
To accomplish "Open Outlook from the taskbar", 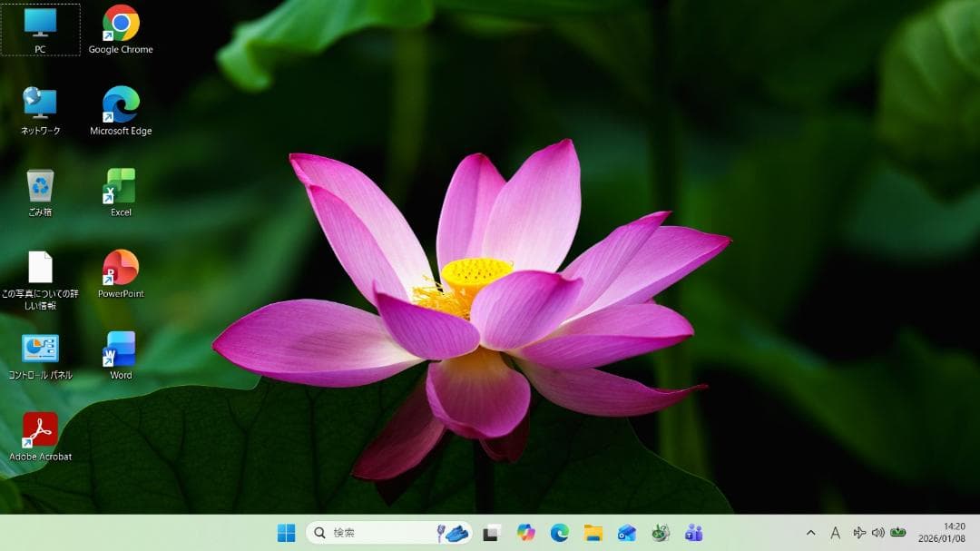I will 626,534.
